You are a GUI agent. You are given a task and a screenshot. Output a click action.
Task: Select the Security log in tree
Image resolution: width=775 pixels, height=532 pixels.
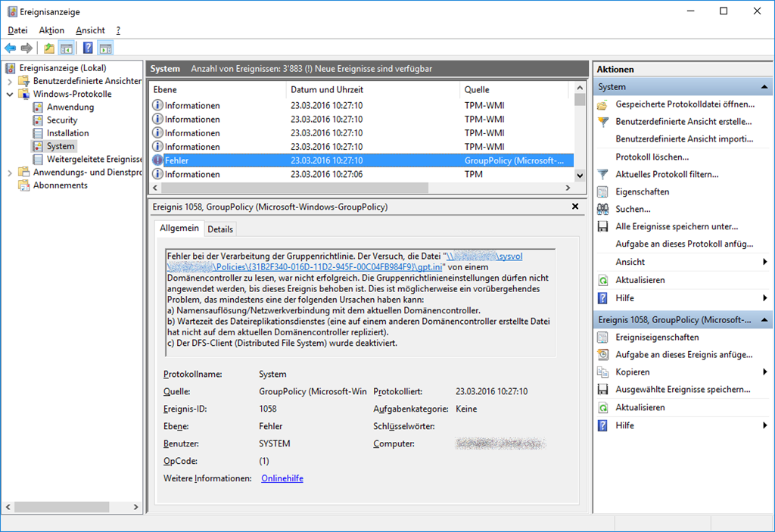(61, 120)
